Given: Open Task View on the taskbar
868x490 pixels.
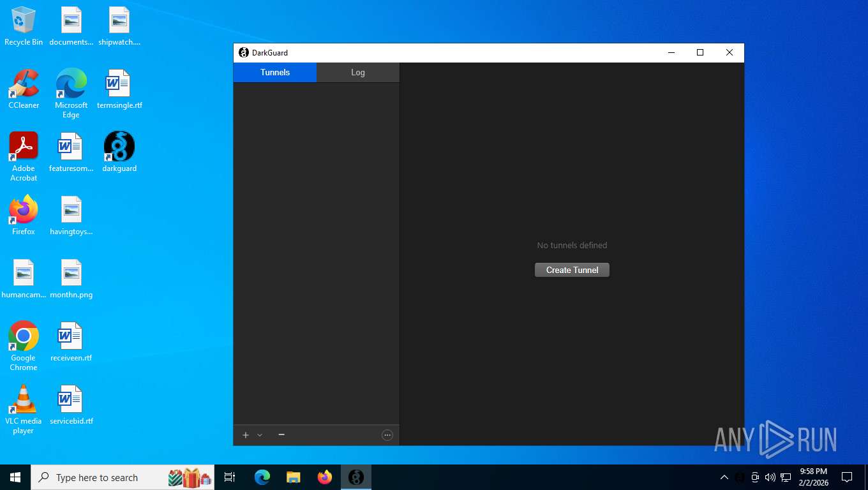Looking at the screenshot, I should (230, 477).
